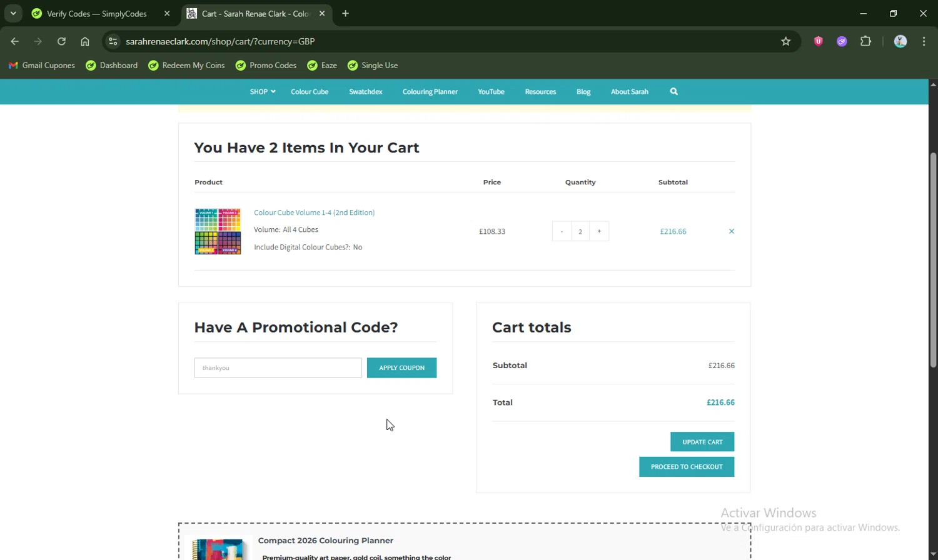Decrease quantity with the minus button
The image size is (938, 560).
[x=562, y=231]
